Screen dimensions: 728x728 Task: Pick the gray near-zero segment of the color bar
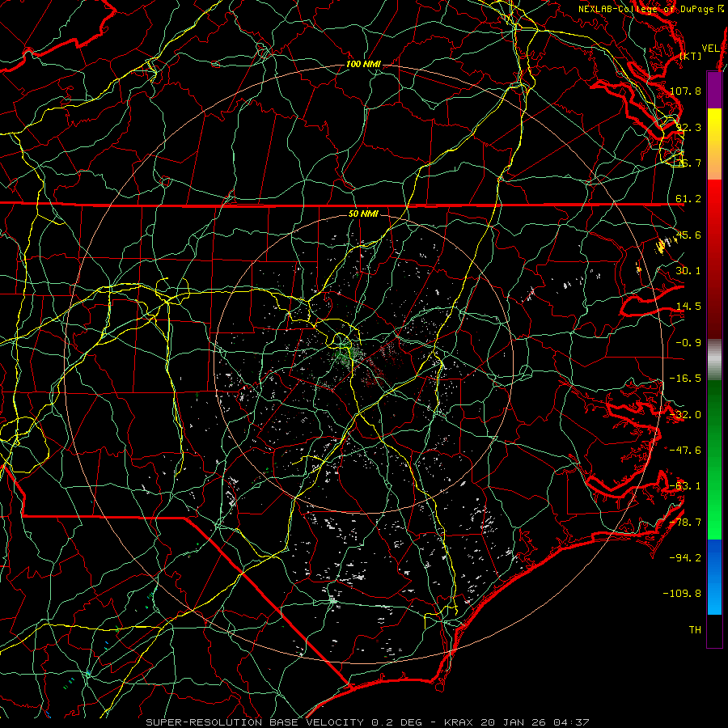(714, 358)
